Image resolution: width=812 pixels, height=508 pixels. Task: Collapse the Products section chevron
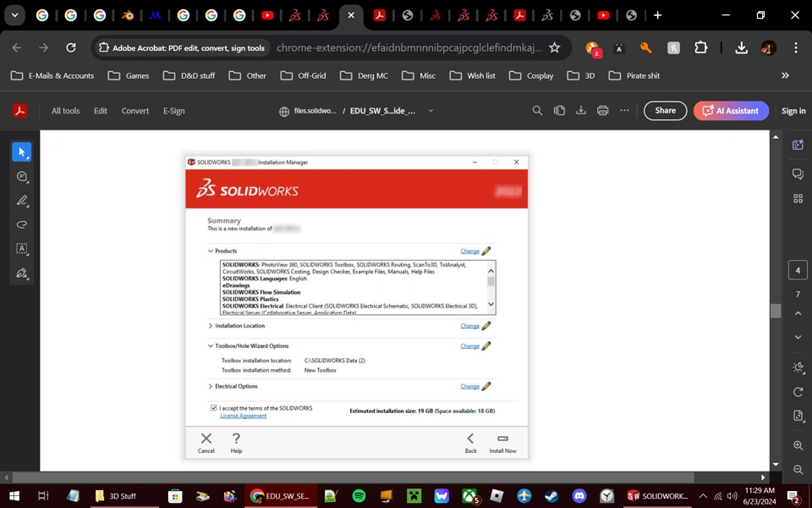coord(211,251)
